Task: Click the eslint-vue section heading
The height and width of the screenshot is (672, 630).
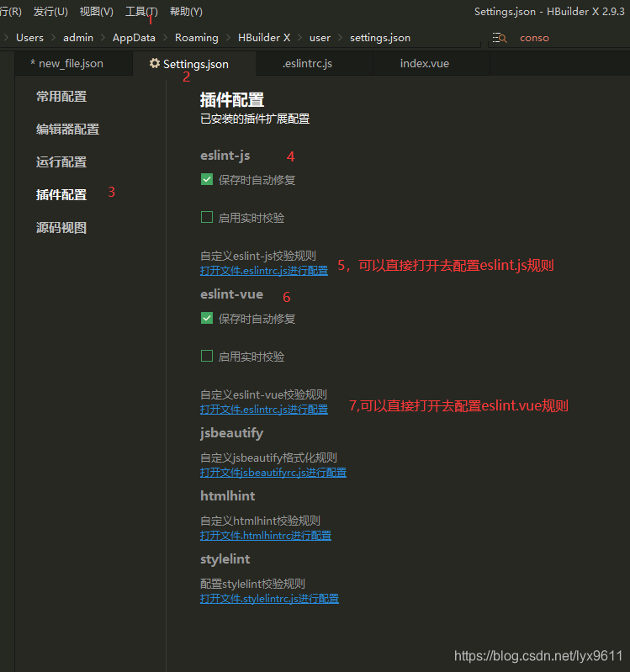Action: point(231,294)
